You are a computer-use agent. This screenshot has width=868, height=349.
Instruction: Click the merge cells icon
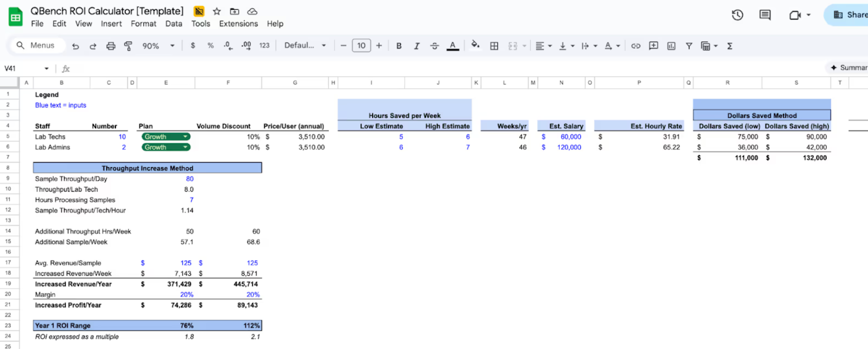click(513, 46)
